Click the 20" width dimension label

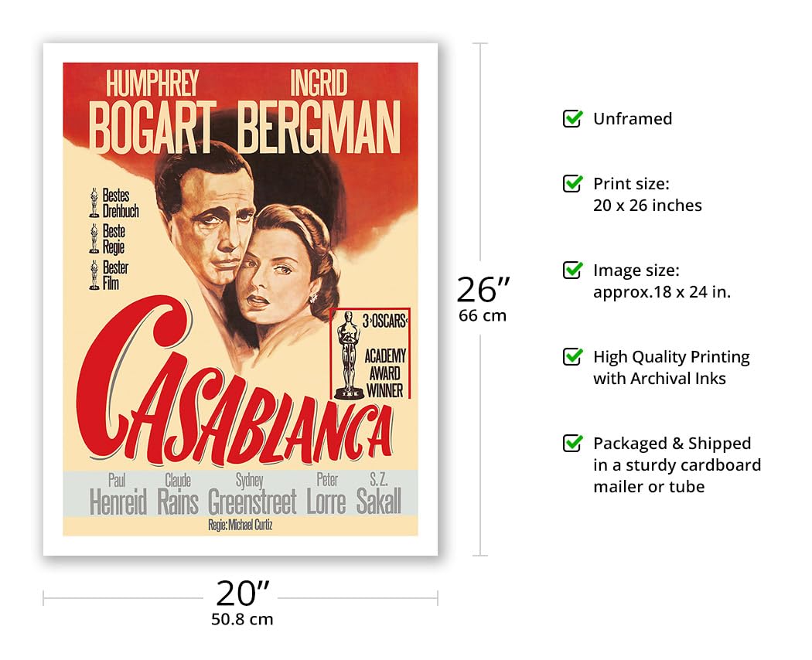click(242, 602)
